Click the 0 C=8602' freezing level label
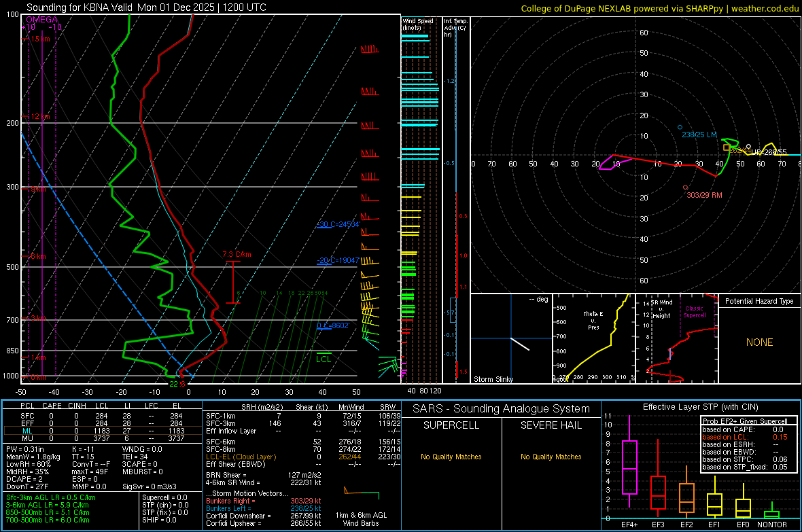The height and width of the screenshot is (532, 802). coord(333,325)
